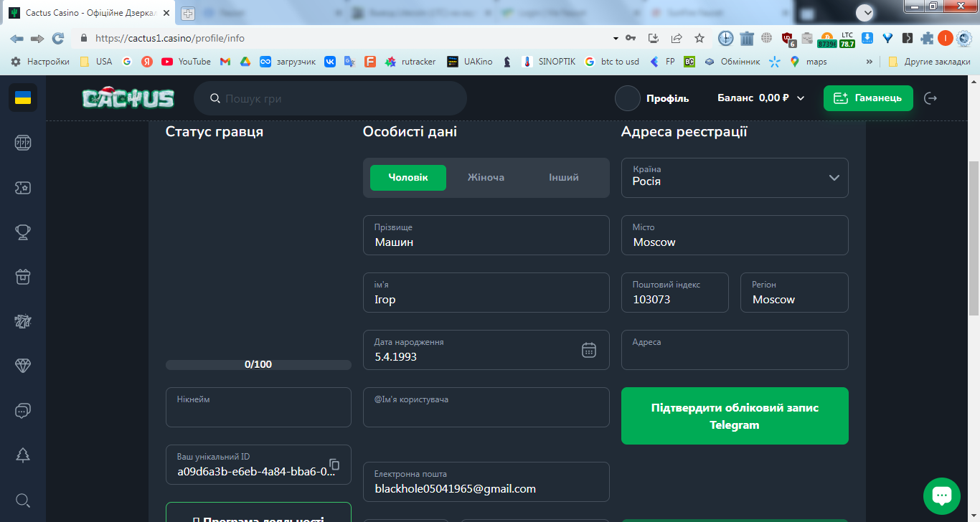The image size is (980, 522).
Task: Click the Прізвище surname field
Action: pos(486,235)
